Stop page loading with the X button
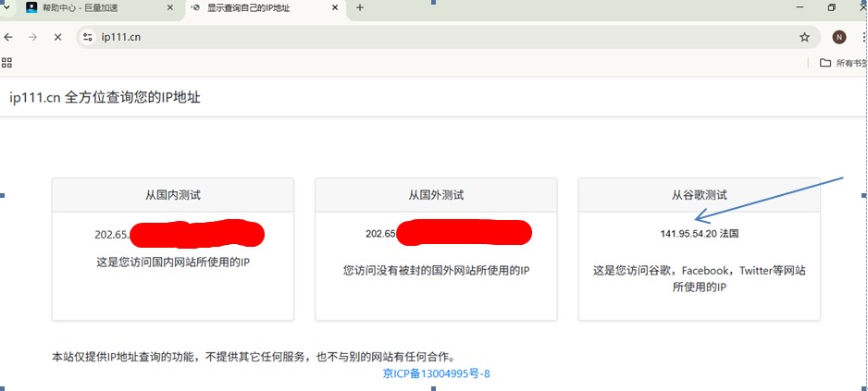 pos(57,38)
